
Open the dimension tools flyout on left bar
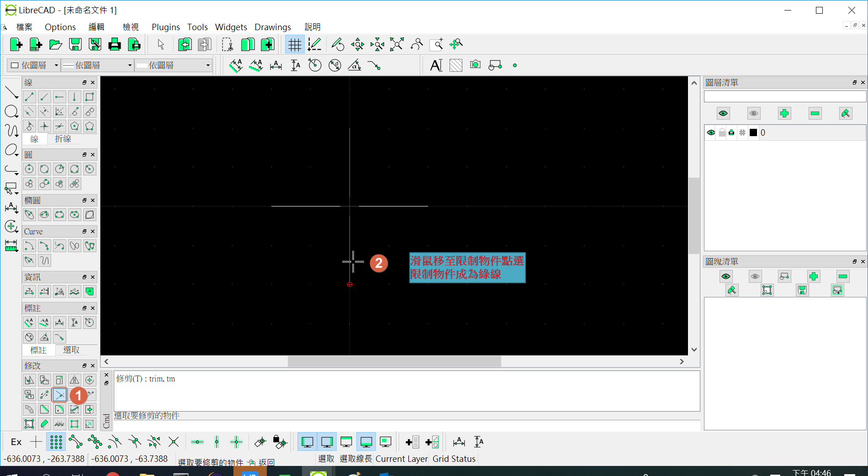click(11, 208)
